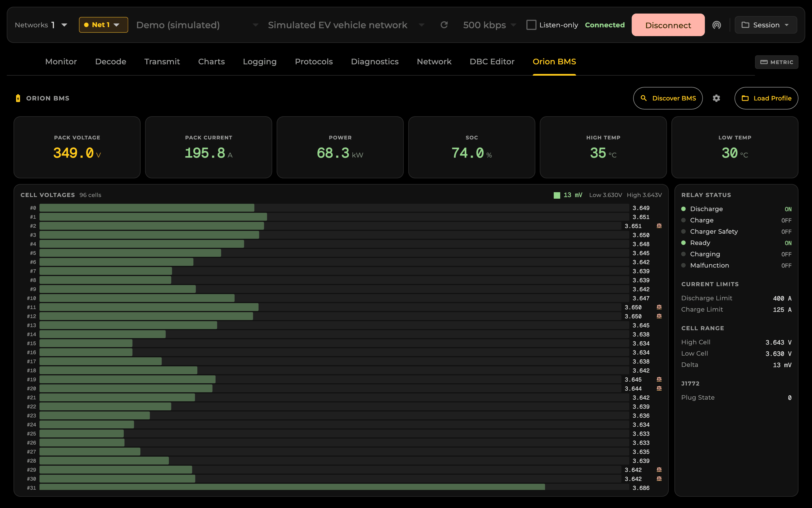Click the green delta swatch beside 13 mV
The image size is (812, 508).
[x=557, y=195]
